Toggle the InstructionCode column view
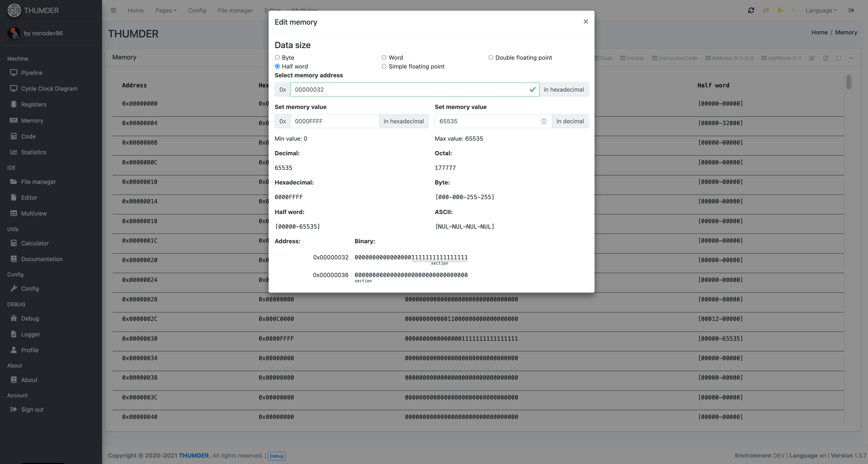 pyautogui.click(x=674, y=58)
